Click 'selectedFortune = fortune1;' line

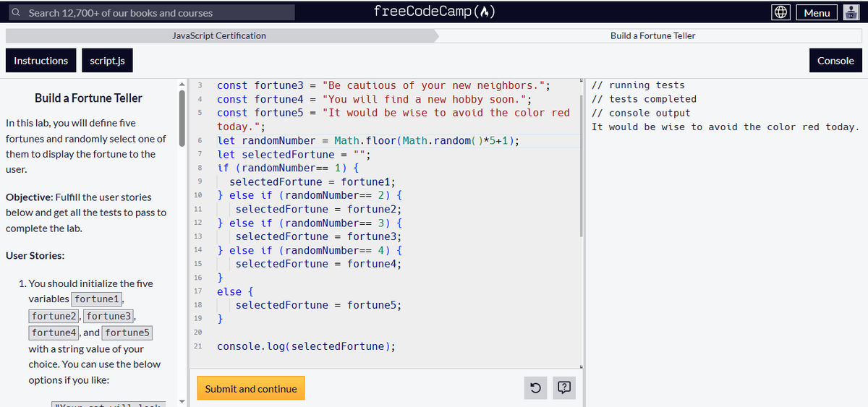click(x=312, y=181)
